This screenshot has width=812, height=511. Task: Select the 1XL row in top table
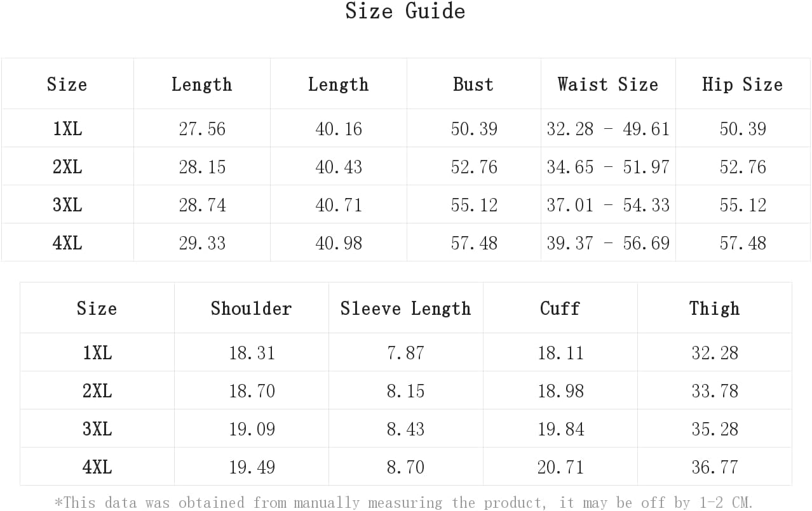[x=406, y=128]
